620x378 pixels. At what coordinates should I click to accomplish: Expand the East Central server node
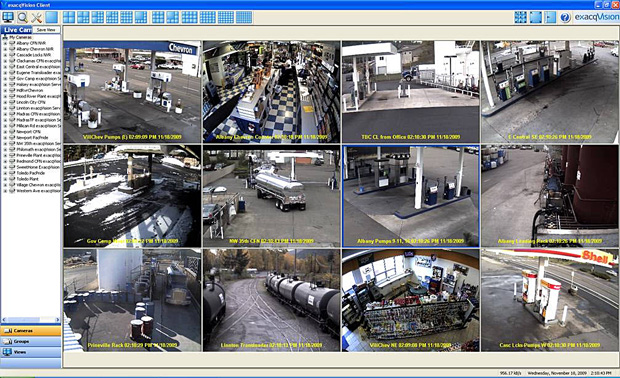pyautogui.click(x=5, y=67)
